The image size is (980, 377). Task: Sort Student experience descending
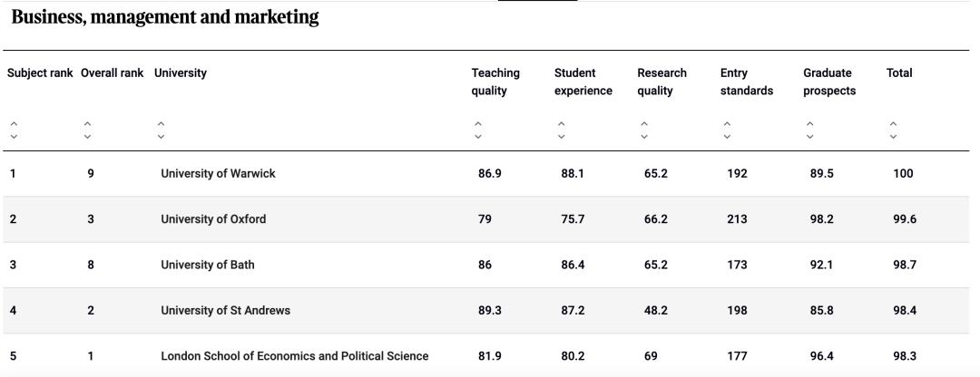point(562,136)
